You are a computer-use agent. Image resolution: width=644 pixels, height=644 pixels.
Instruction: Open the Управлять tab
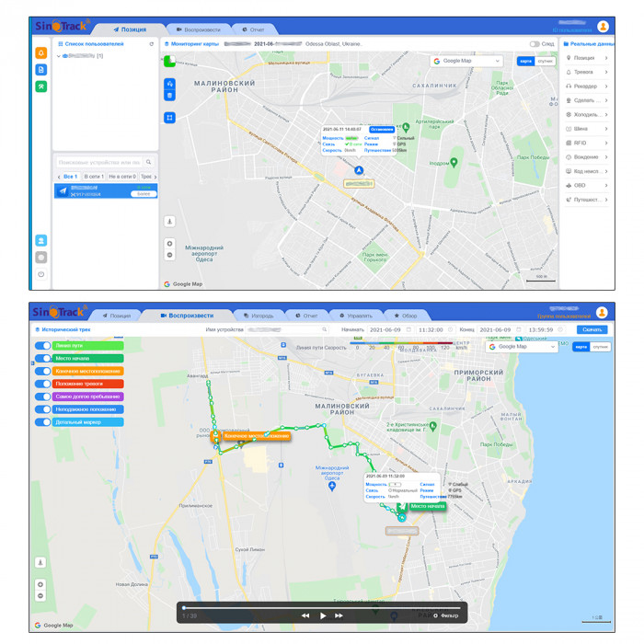tap(356, 316)
